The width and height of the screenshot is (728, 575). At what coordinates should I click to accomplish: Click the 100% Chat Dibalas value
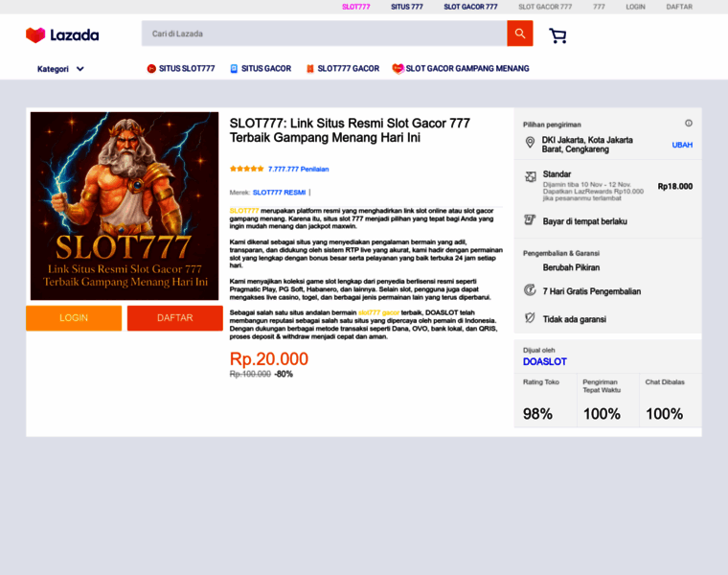(x=665, y=414)
